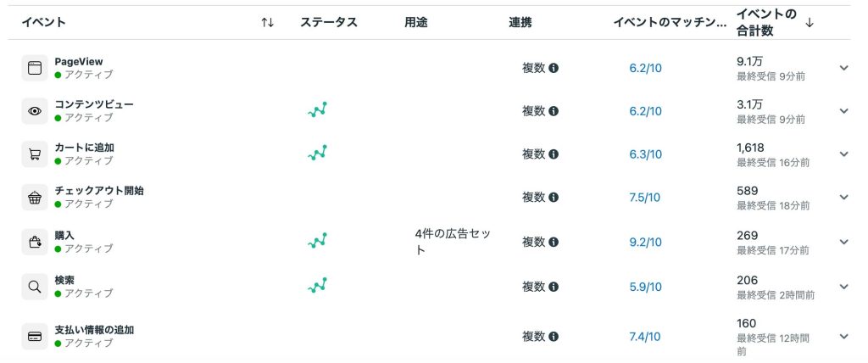This screenshot has width=868, height=363.
Task: Click the PageView browser window icon
Action: (34, 68)
